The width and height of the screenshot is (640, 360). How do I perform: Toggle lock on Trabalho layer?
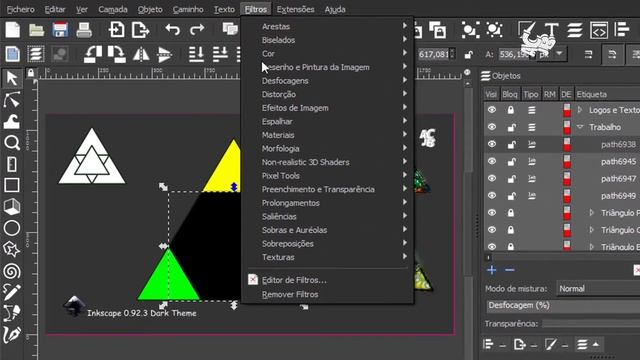click(x=511, y=127)
